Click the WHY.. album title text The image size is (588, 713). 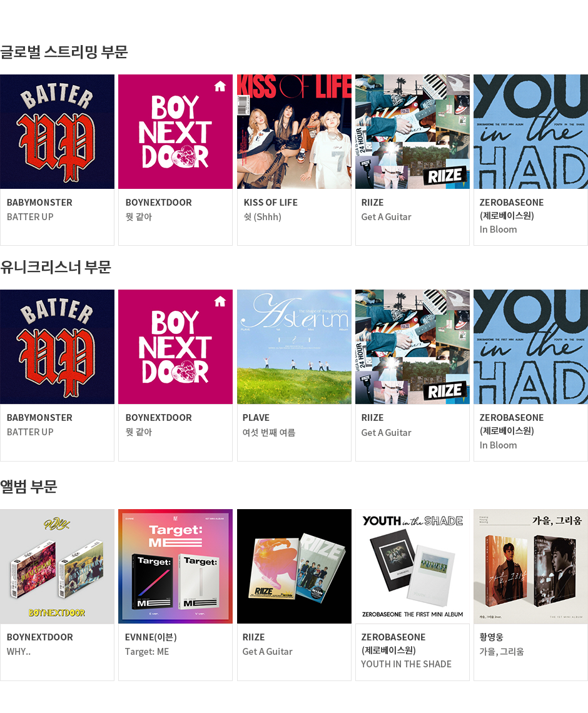19,652
